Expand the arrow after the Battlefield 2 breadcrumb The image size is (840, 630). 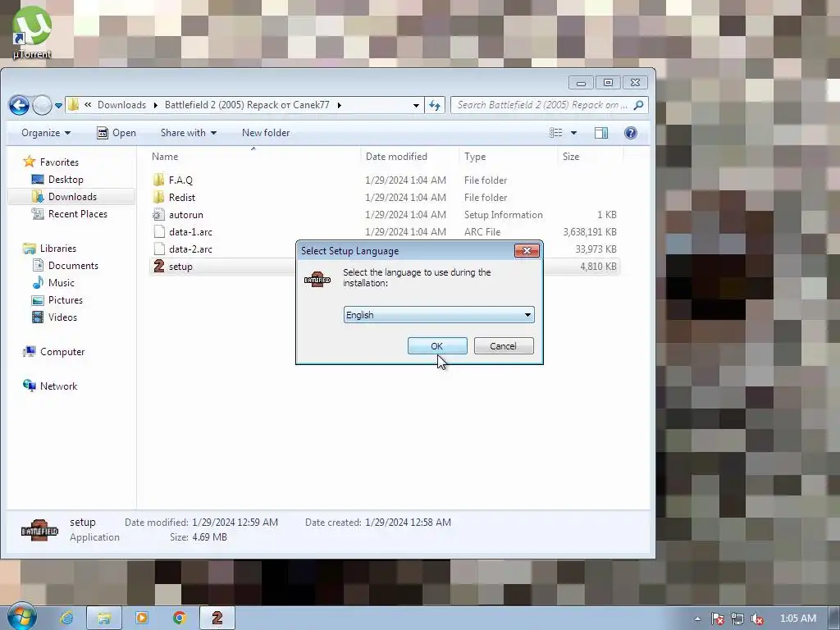tap(339, 105)
